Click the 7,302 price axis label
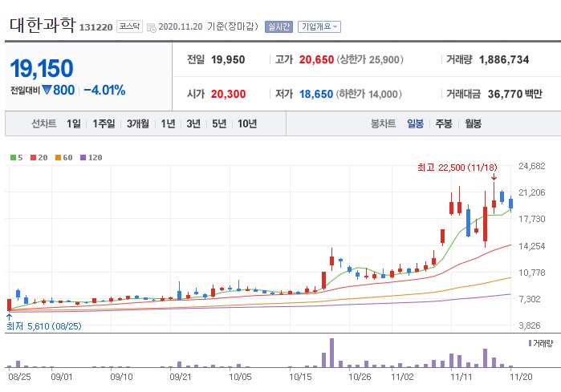Screen dimensions: 561x392 click(x=530, y=299)
